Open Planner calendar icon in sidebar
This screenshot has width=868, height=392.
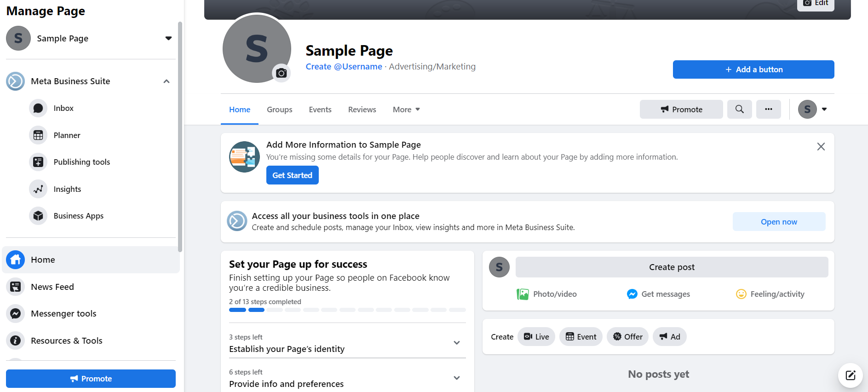pos(38,135)
